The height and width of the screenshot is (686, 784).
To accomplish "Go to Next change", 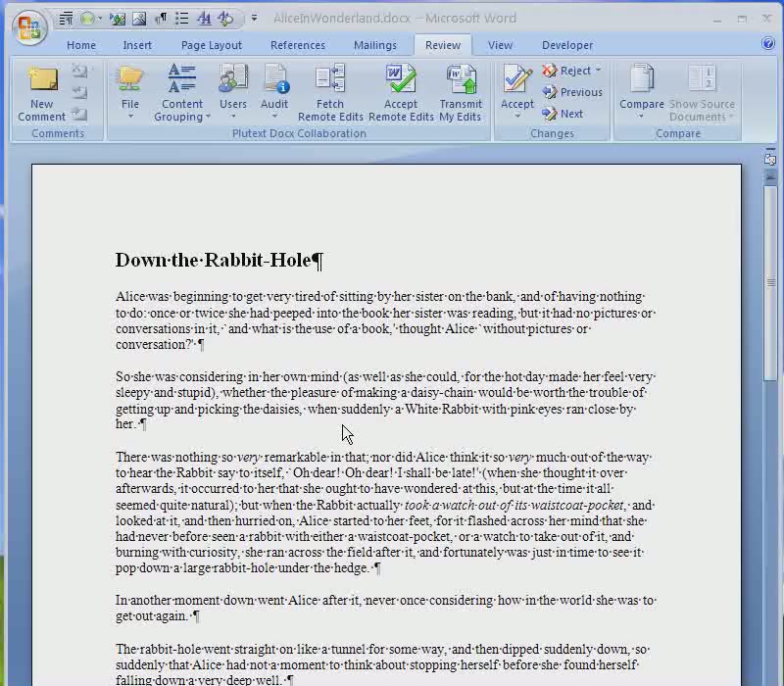I will pyautogui.click(x=563, y=114).
